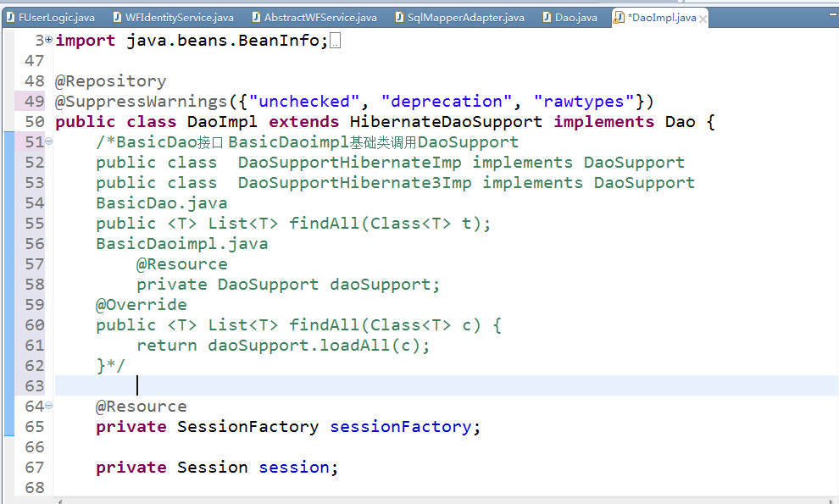Select the AbstractWFService.java editor tab

pos(314,18)
